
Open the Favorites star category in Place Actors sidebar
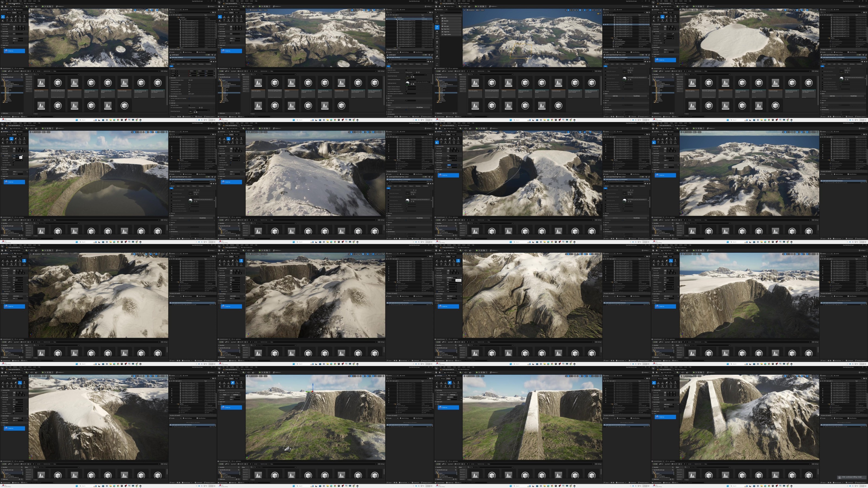pos(437,17)
